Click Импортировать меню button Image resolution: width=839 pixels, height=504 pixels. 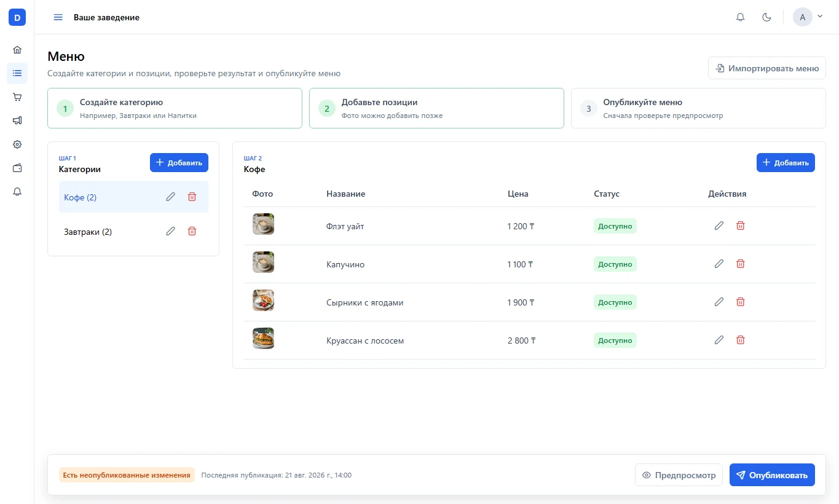(767, 68)
